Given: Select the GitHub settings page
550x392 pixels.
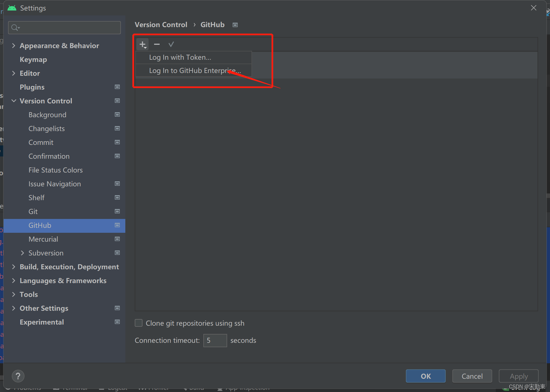Looking at the screenshot, I should click(64, 226).
